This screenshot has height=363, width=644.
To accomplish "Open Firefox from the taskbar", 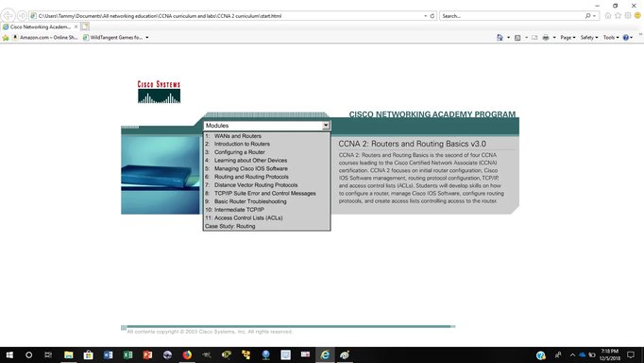I will (187, 354).
